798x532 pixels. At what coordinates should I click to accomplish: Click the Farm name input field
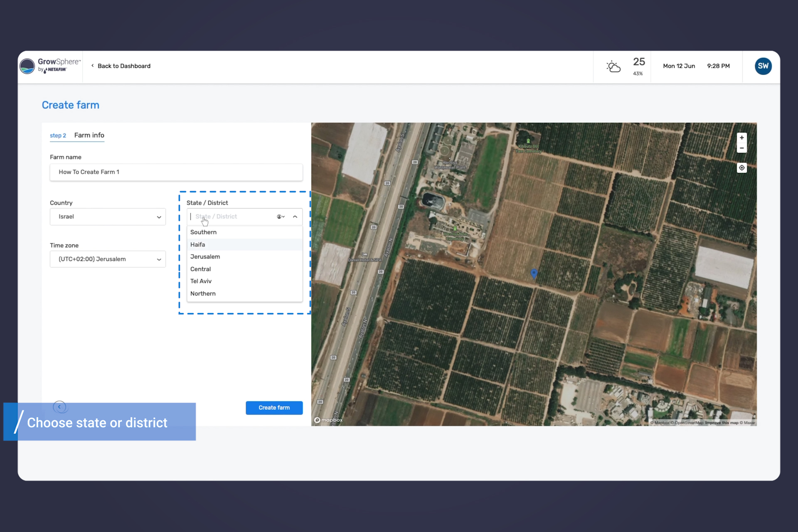click(176, 172)
